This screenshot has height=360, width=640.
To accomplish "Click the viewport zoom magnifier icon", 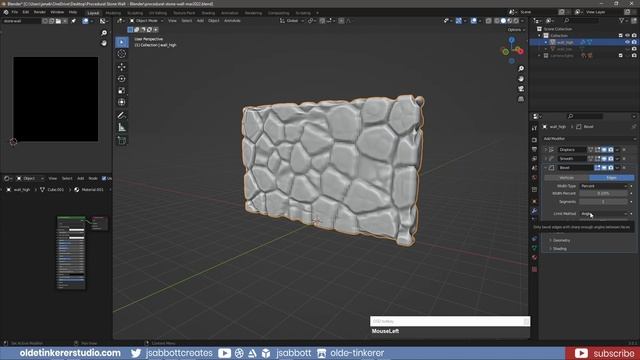I will (x=521, y=69).
